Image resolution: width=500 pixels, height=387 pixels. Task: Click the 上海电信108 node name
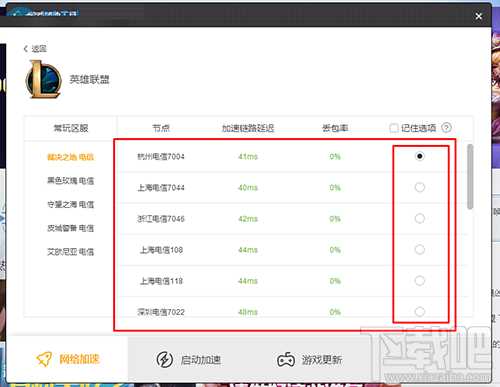(x=161, y=250)
